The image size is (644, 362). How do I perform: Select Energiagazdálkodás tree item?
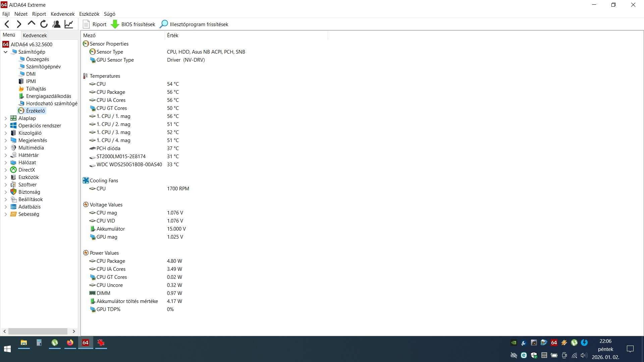coord(48,96)
